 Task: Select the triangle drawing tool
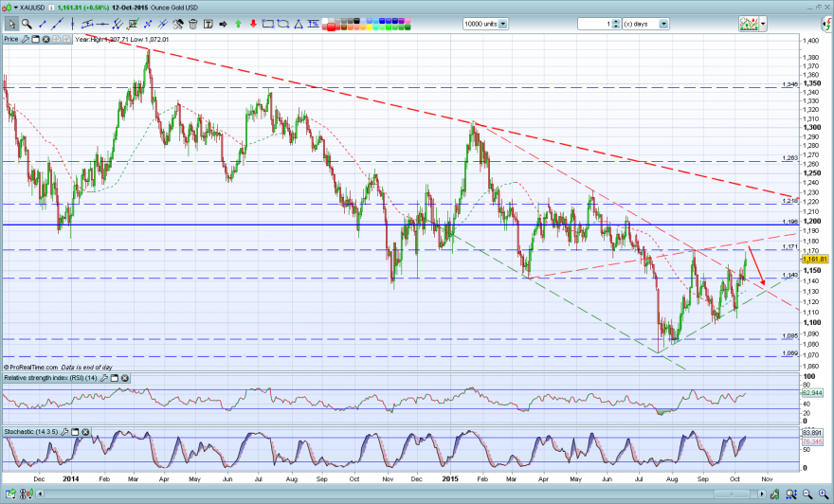299,24
